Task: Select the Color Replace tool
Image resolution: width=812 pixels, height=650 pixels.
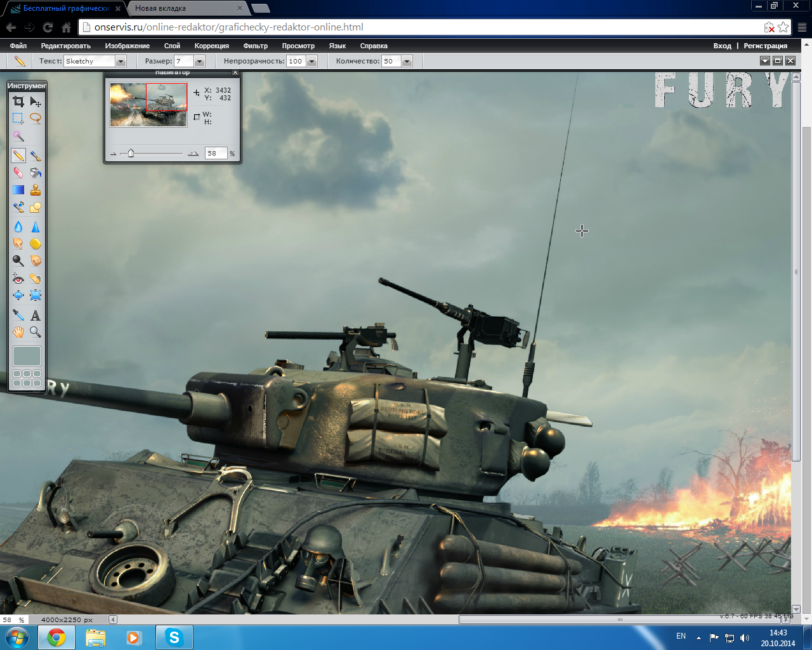Action: [18, 207]
